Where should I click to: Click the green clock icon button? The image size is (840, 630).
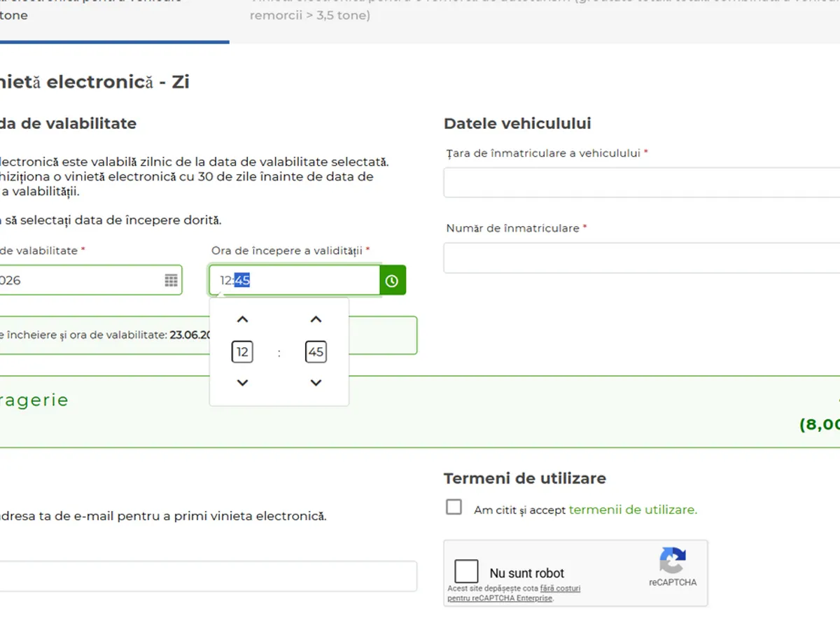(392, 281)
